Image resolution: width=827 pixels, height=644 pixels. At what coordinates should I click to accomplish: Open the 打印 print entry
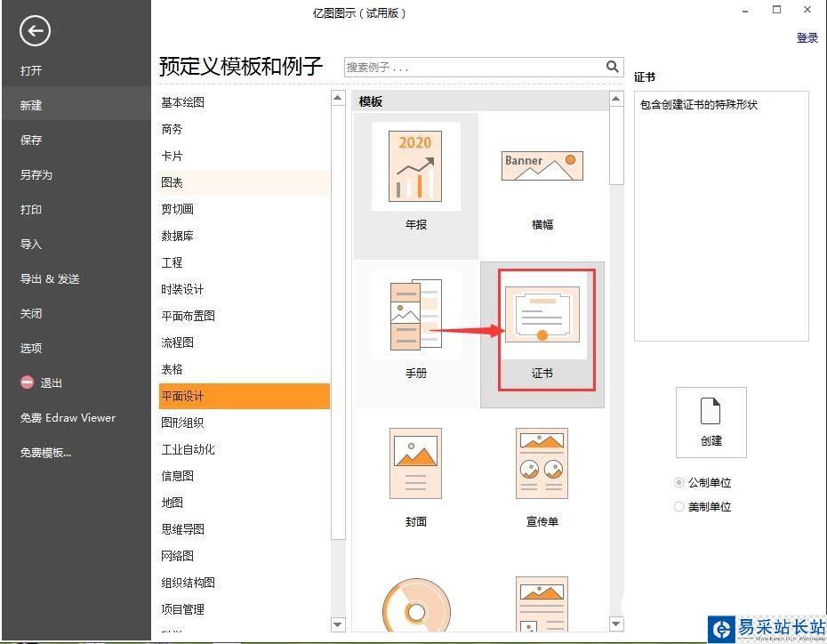click(x=32, y=209)
